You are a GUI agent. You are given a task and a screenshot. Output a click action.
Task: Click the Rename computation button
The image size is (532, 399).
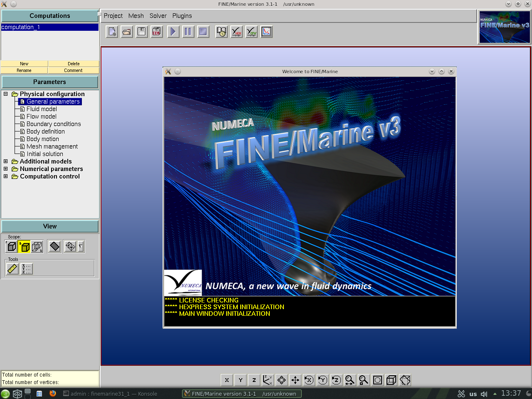click(x=24, y=70)
